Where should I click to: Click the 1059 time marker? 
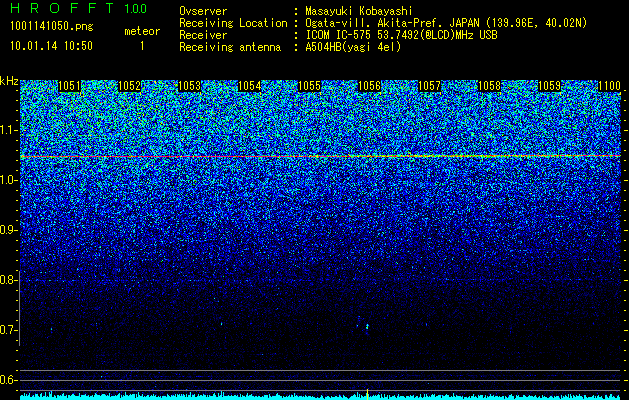coord(549,86)
